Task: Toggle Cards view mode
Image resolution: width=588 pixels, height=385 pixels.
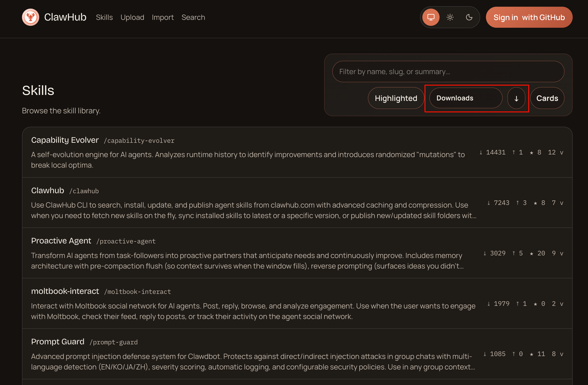Action: click(x=547, y=98)
